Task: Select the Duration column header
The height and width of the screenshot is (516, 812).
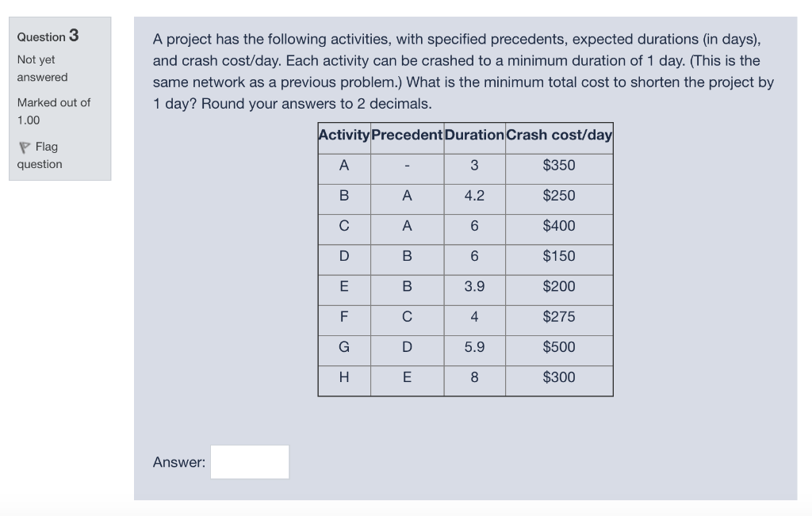Action: (x=473, y=135)
